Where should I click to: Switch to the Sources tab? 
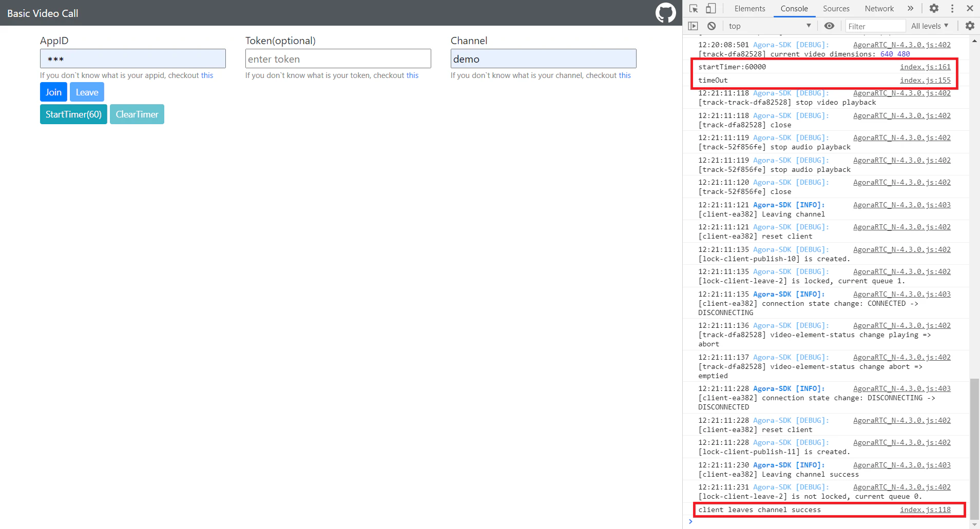pos(836,9)
